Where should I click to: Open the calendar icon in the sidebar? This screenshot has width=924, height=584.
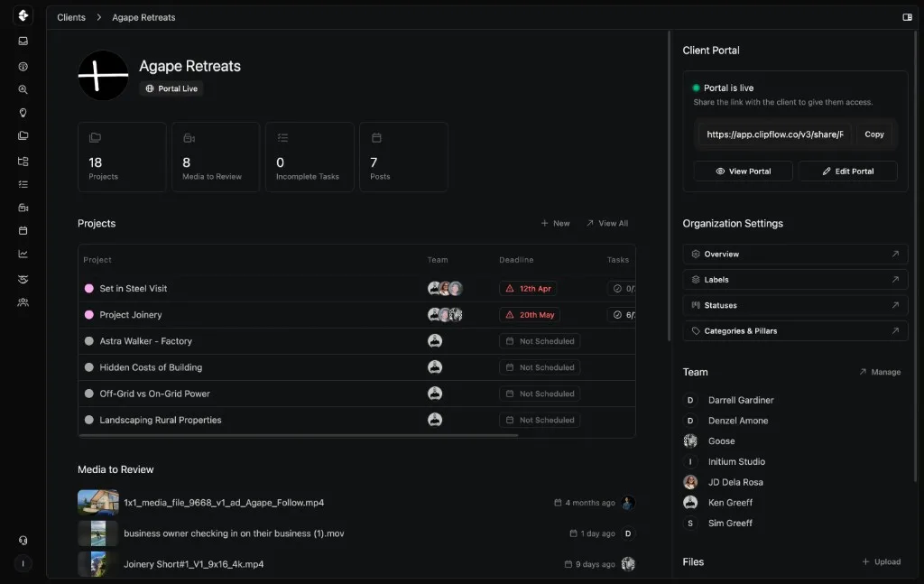click(x=23, y=230)
